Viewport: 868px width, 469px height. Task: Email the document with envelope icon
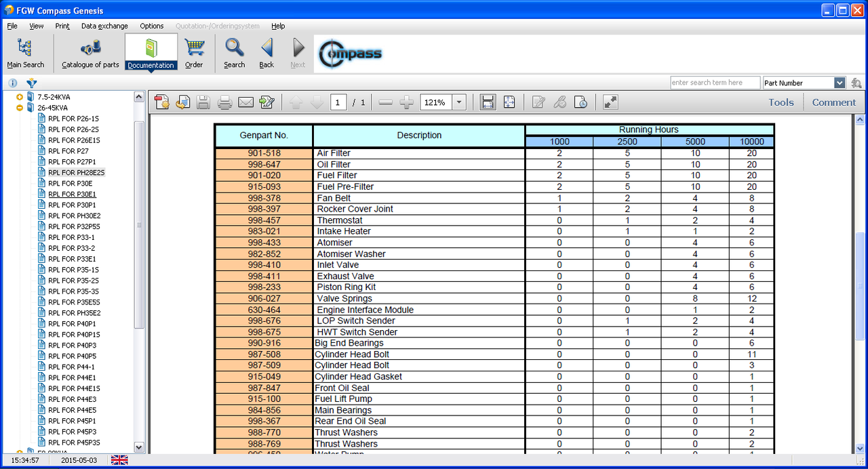pyautogui.click(x=245, y=102)
